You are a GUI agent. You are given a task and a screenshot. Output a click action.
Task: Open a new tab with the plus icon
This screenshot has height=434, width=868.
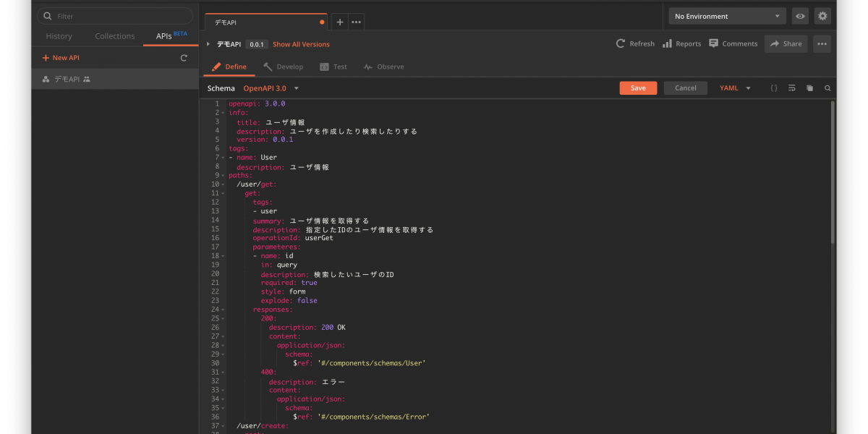(340, 22)
